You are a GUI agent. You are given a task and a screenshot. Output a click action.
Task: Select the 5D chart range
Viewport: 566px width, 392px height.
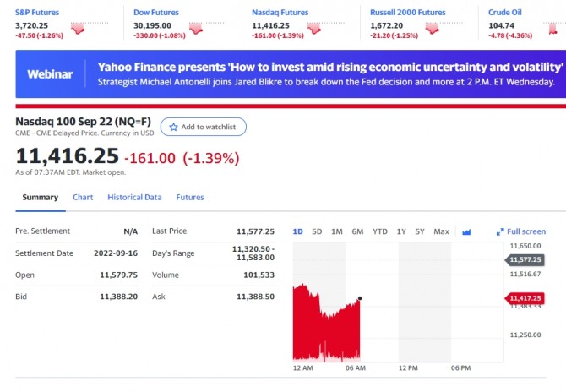pos(317,231)
